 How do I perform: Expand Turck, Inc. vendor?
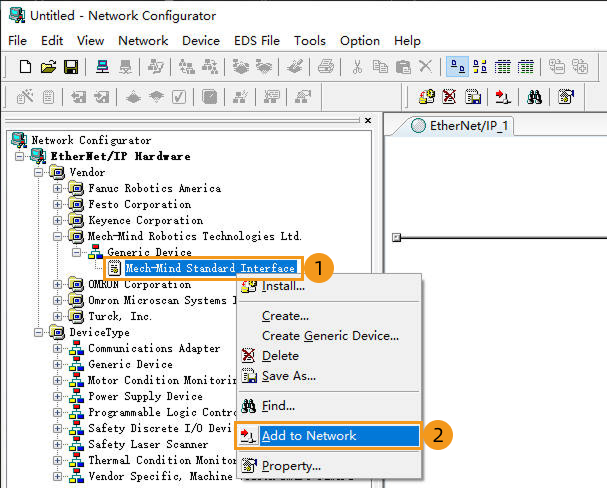(x=57, y=316)
